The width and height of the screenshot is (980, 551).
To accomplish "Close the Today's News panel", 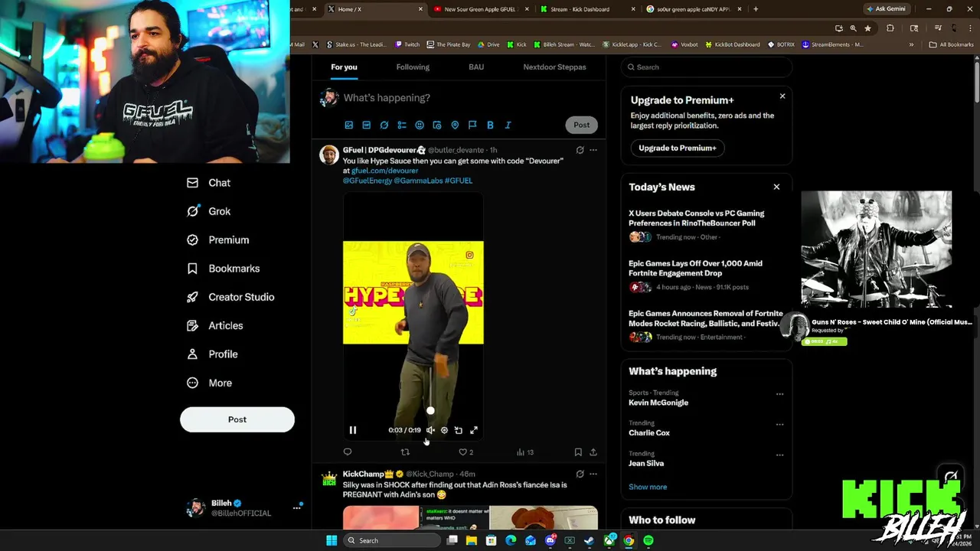I will pyautogui.click(x=776, y=187).
